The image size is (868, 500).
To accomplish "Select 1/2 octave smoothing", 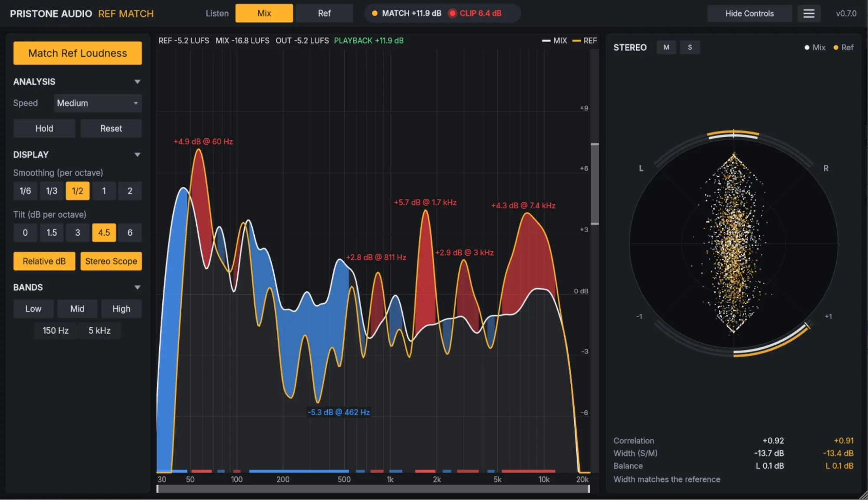I will click(78, 191).
